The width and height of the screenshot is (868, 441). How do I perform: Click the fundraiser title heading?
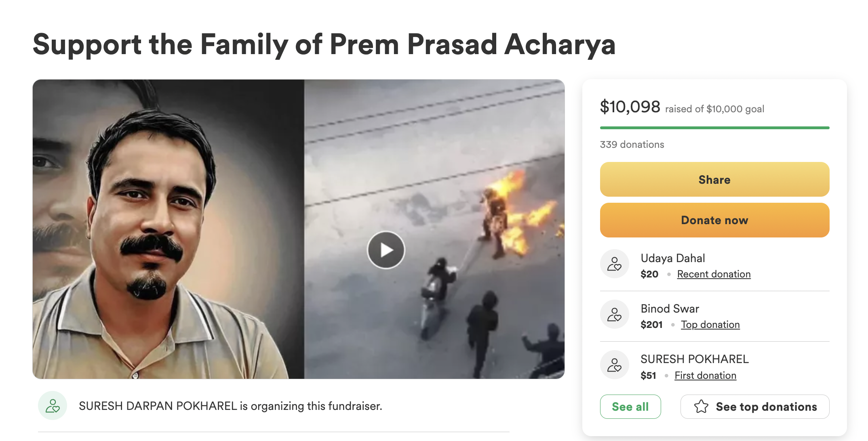pos(324,44)
